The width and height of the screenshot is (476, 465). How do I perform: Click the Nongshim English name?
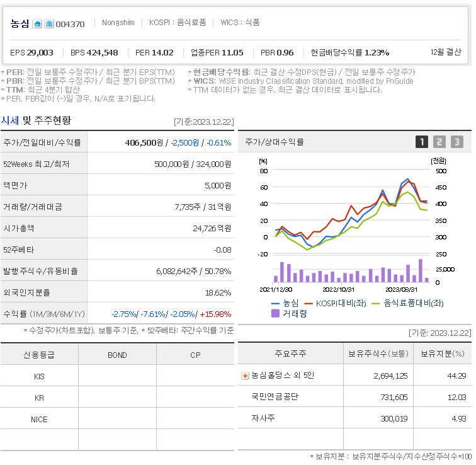[x=118, y=23]
